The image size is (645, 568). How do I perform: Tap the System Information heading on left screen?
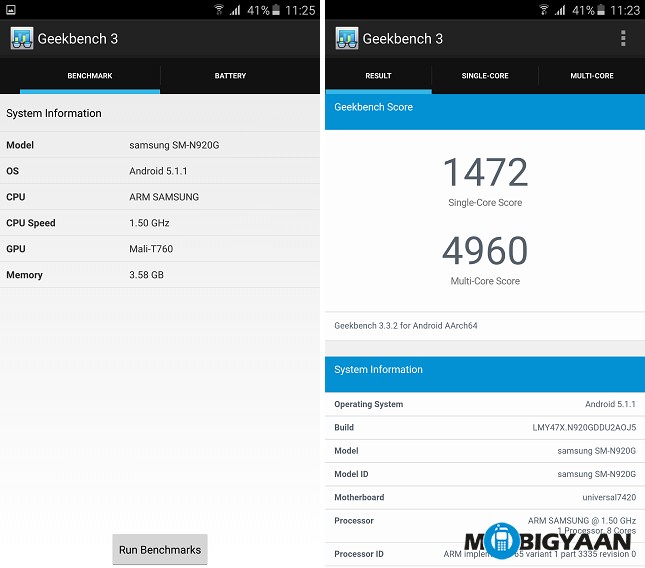[53, 113]
